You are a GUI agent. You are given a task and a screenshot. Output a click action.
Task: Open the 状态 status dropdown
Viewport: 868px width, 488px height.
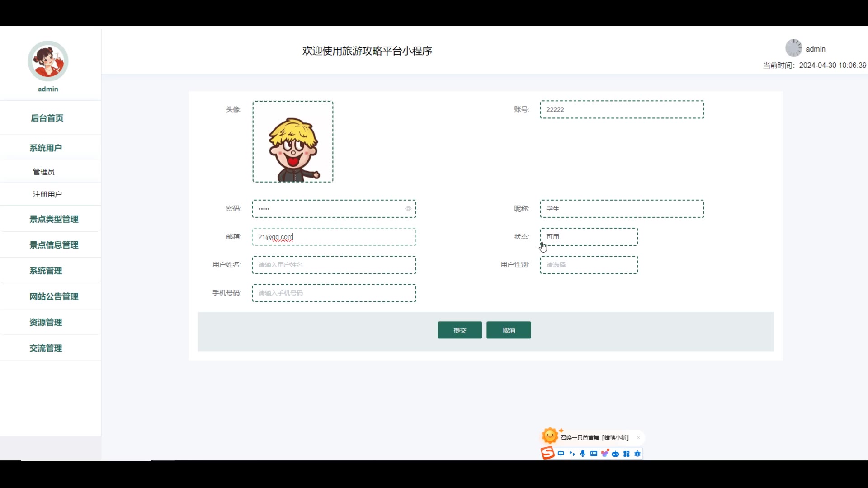tap(589, 237)
